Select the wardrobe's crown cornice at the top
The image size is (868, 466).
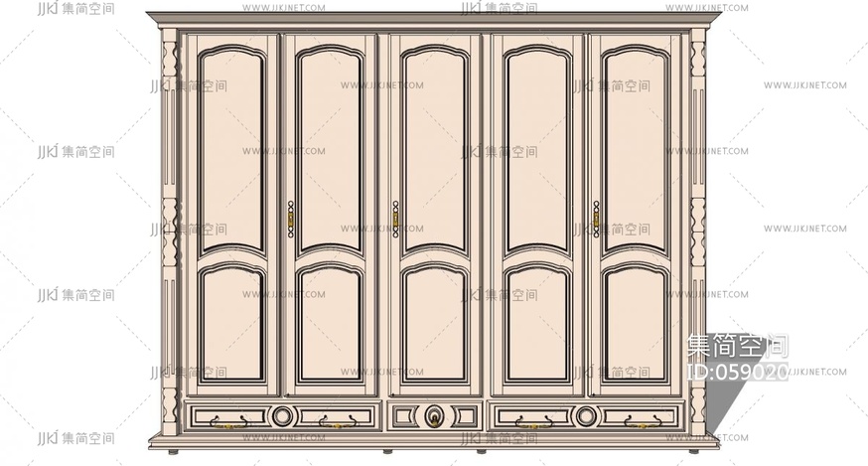coord(433,20)
